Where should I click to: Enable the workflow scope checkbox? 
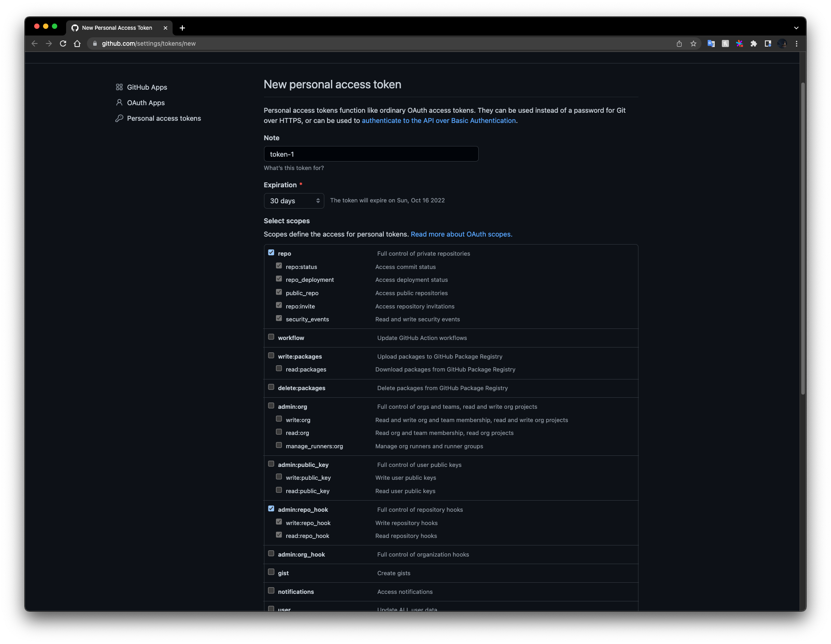(271, 337)
